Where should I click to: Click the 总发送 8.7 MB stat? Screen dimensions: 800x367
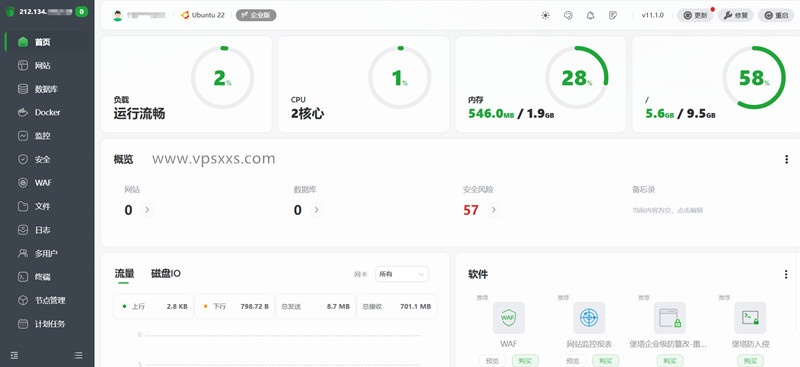[x=315, y=306]
